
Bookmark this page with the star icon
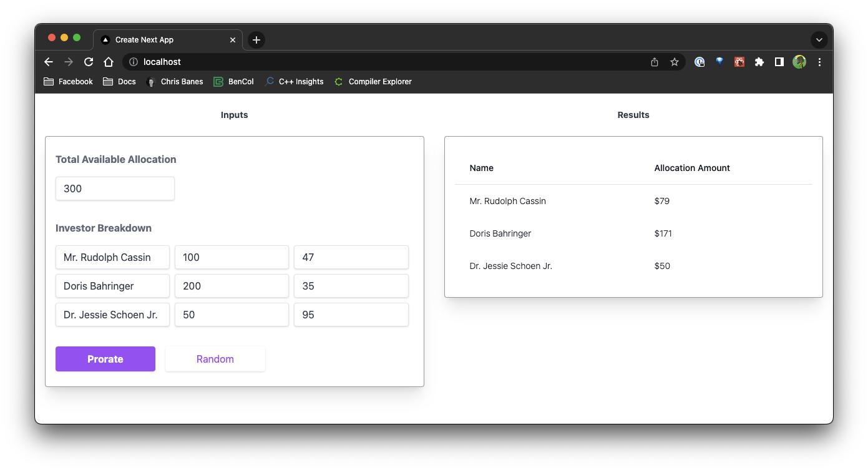(675, 62)
